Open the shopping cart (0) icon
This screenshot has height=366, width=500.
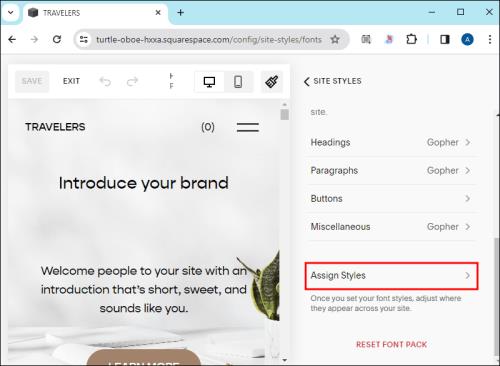(208, 127)
